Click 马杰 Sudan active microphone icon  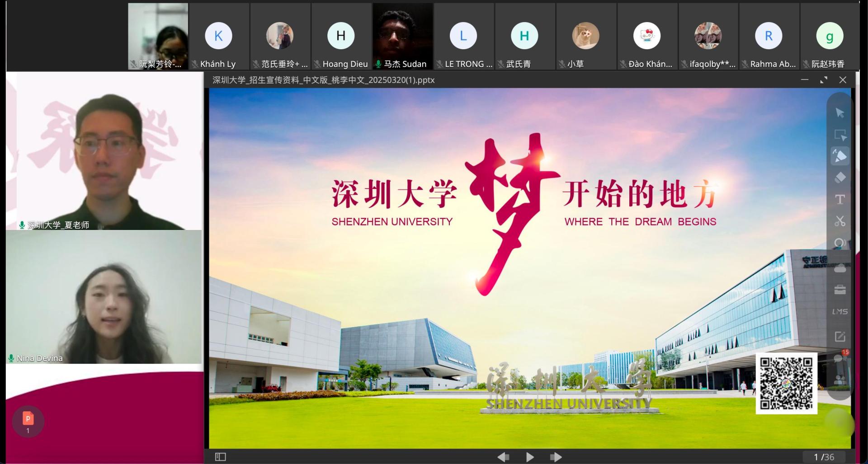[x=378, y=64]
